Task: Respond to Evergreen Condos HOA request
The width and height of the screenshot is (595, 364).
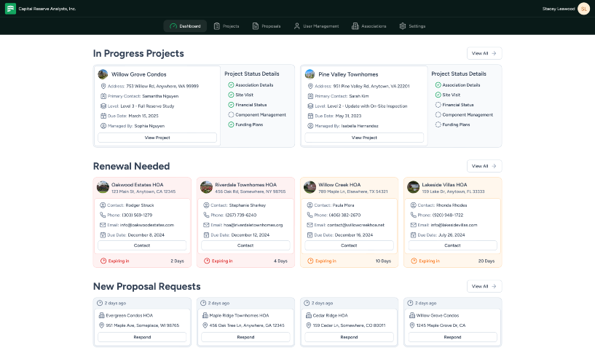Action: (142, 337)
